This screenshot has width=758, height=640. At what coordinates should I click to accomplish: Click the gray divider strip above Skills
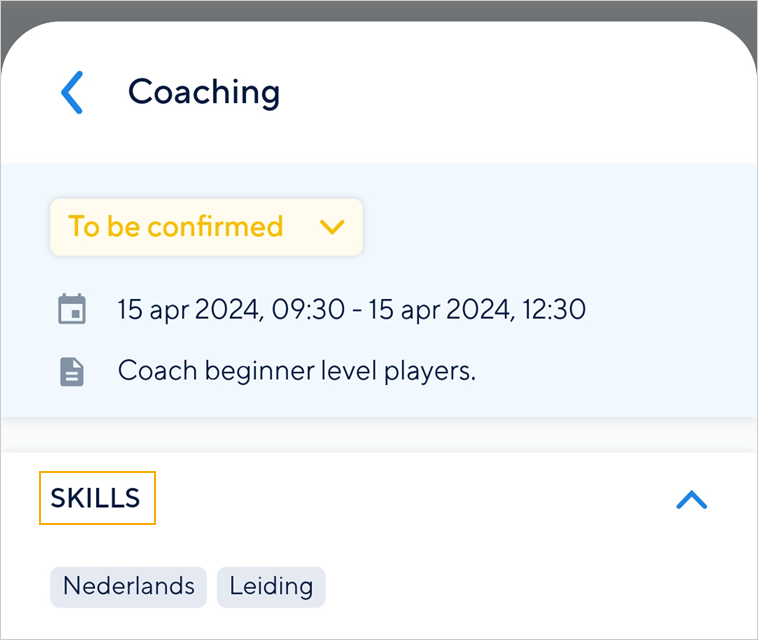(x=379, y=435)
